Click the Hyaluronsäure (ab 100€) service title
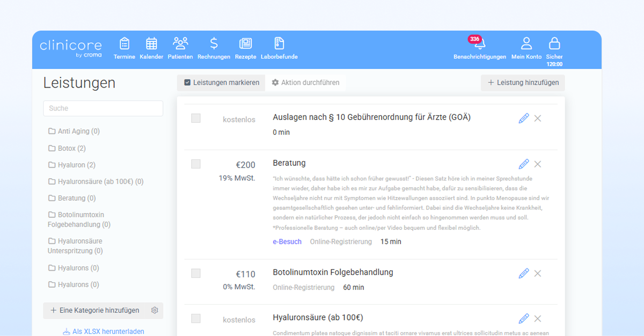The image size is (644, 336). click(x=318, y=317)
